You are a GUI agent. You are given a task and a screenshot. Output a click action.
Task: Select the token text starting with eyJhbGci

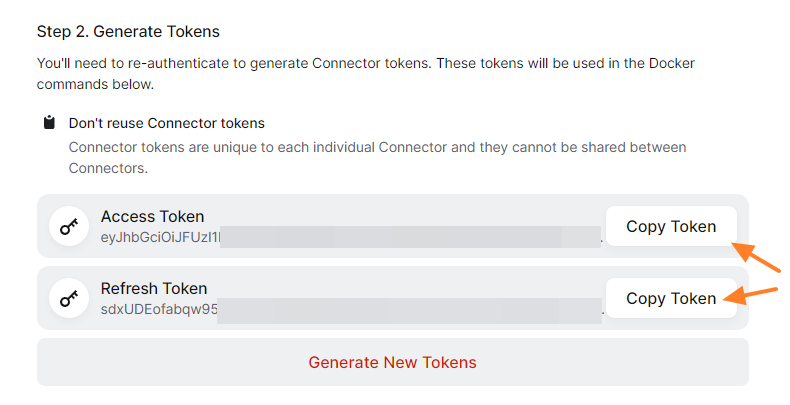(160, 237)
